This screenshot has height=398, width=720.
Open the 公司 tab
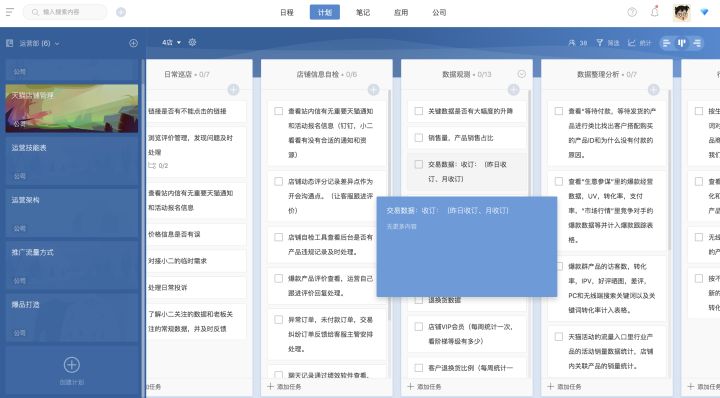click(439, 12)
